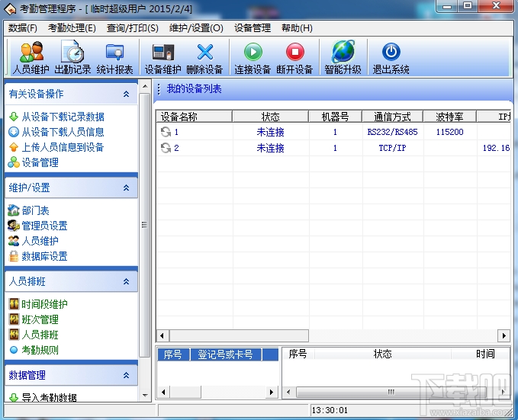Viewport: 518px width, 420px height.
Task: Click the first 状态 column header in device list
Action: [271, 117]
